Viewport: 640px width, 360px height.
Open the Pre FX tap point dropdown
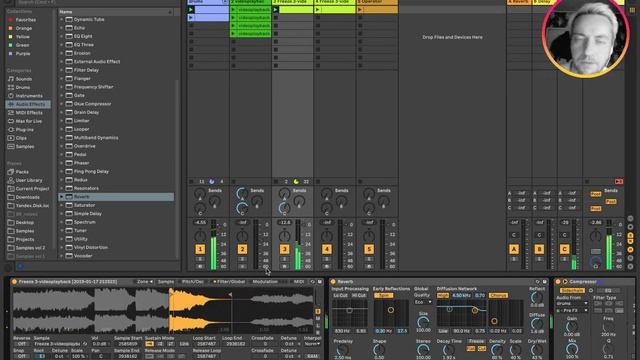572,311
